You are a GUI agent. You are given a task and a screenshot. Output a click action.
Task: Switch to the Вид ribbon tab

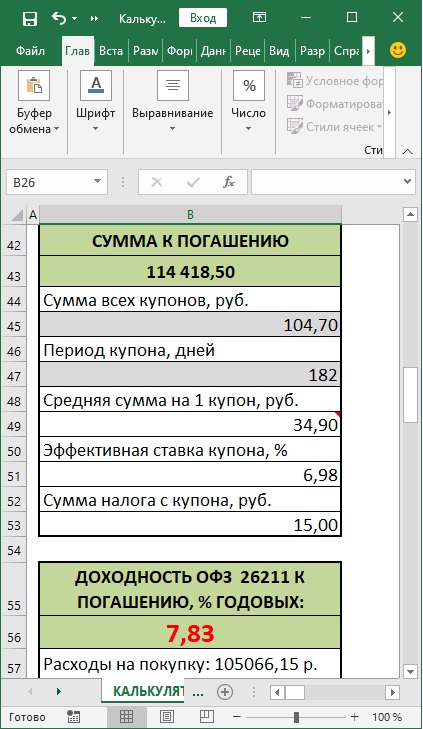pyautogui.click(x=279, y=51)
